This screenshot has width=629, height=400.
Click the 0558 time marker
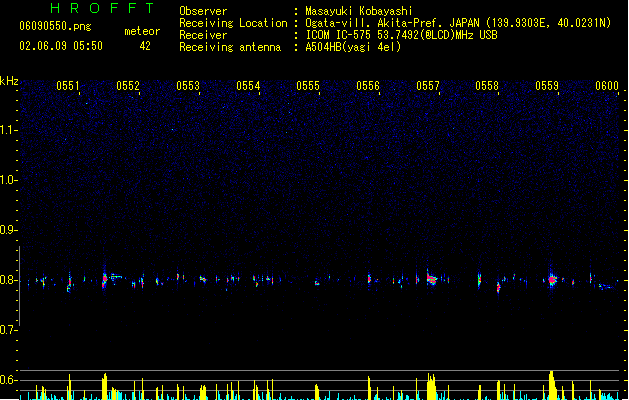487,86
